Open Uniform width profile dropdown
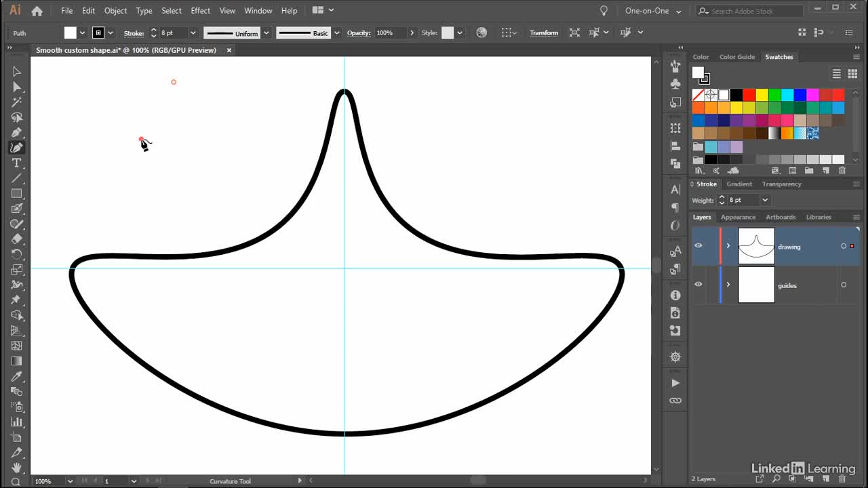868x488 pixels. click(266, 33)
